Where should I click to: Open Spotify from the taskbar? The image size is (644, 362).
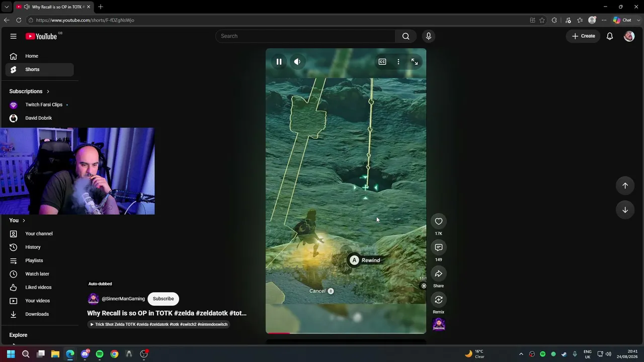pos(100,354)
